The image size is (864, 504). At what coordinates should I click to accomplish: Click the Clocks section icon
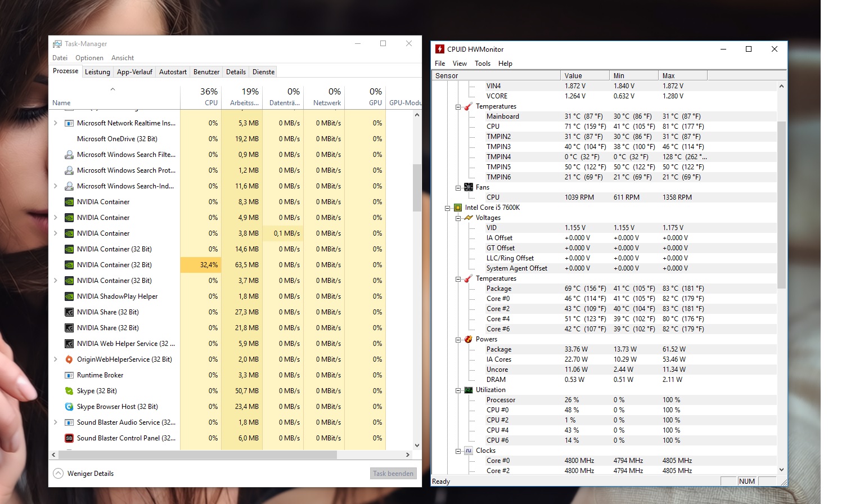(x=469, y=451)
